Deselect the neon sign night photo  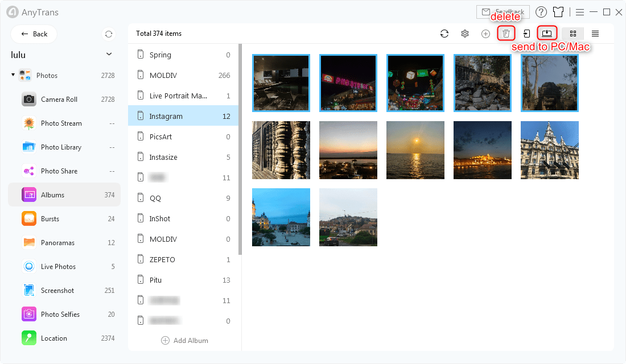348,82
